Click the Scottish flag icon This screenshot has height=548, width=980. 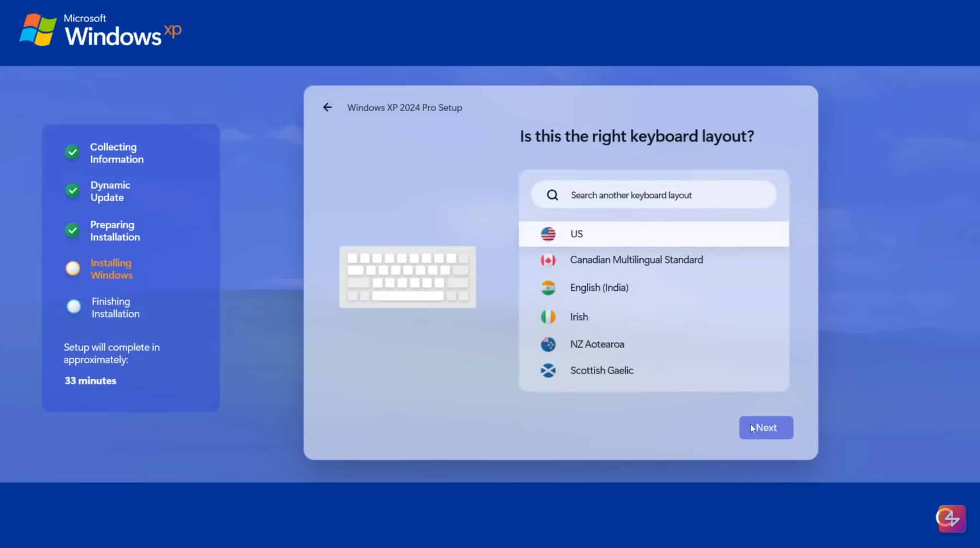[548, 371]
